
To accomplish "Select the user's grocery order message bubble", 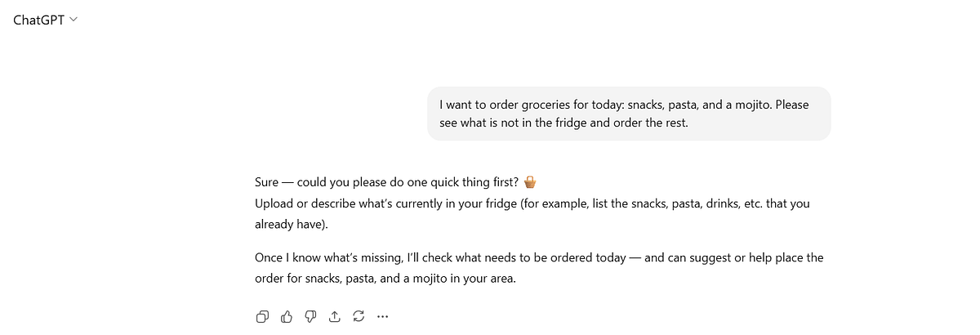I will pos(629,114).
